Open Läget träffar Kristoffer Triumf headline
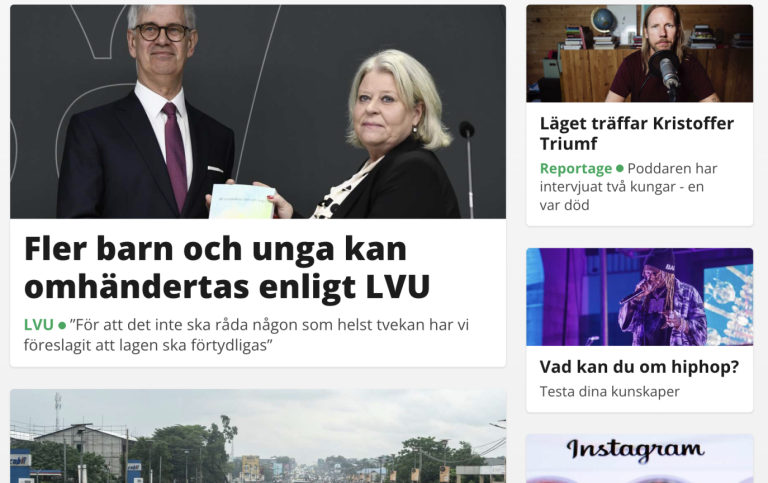This screenshot has width=768, height=483. (x=637, y=133)
